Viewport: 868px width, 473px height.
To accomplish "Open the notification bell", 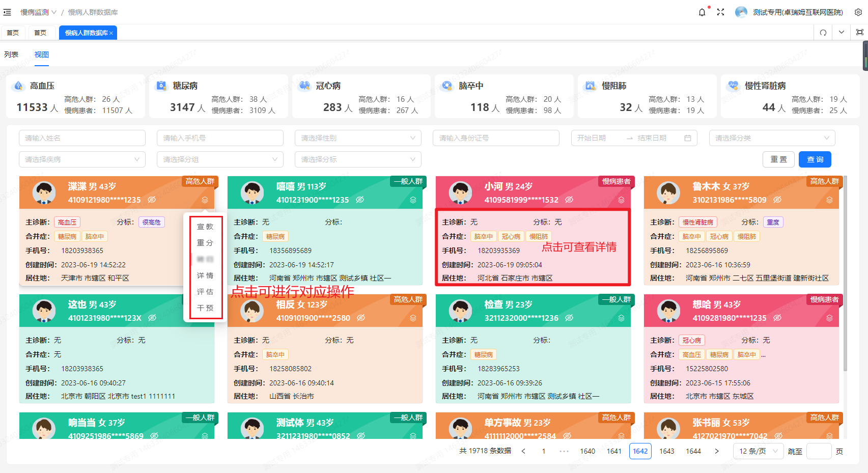I will click(x=702, y=12).
